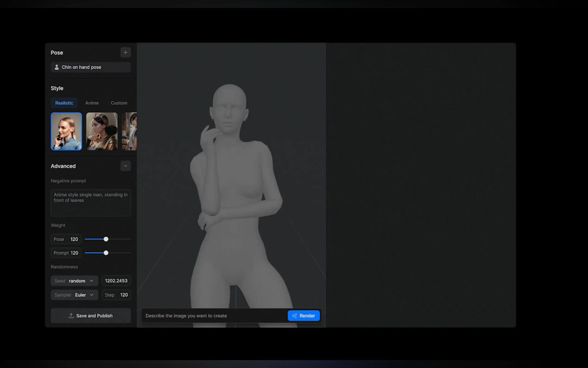The width and height of the screenshot is (588, 368).
Task: Click the Prompt weight slider handle
Action: coord(106,253)
